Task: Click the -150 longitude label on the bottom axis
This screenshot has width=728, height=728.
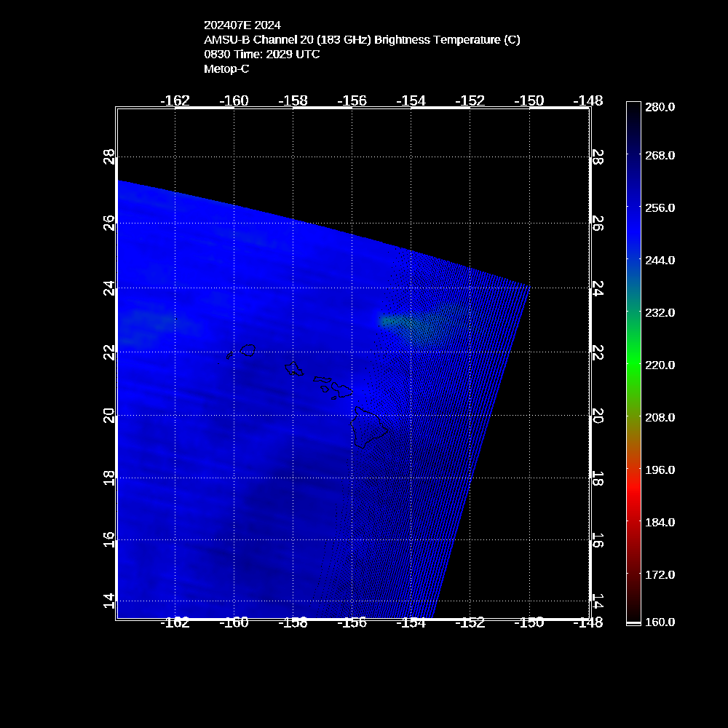Action: point(529,622)
